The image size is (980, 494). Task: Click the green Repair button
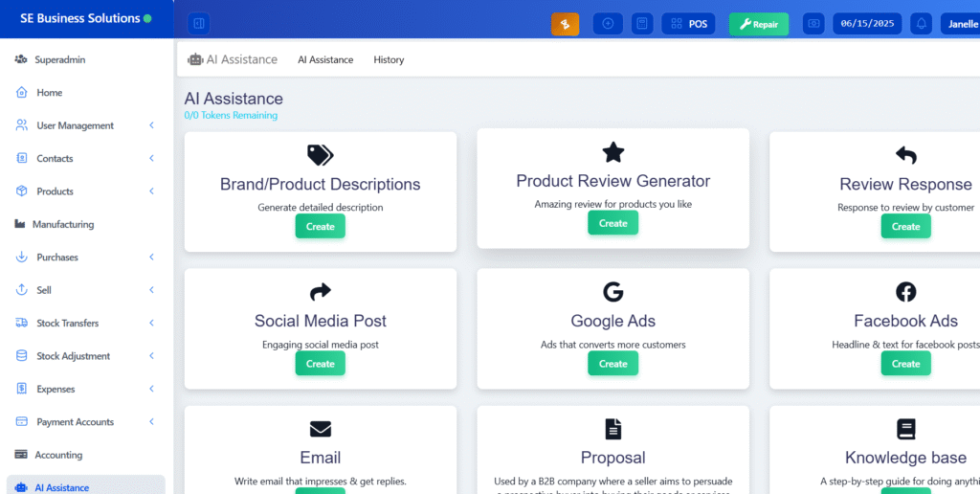tap(758, 24)
